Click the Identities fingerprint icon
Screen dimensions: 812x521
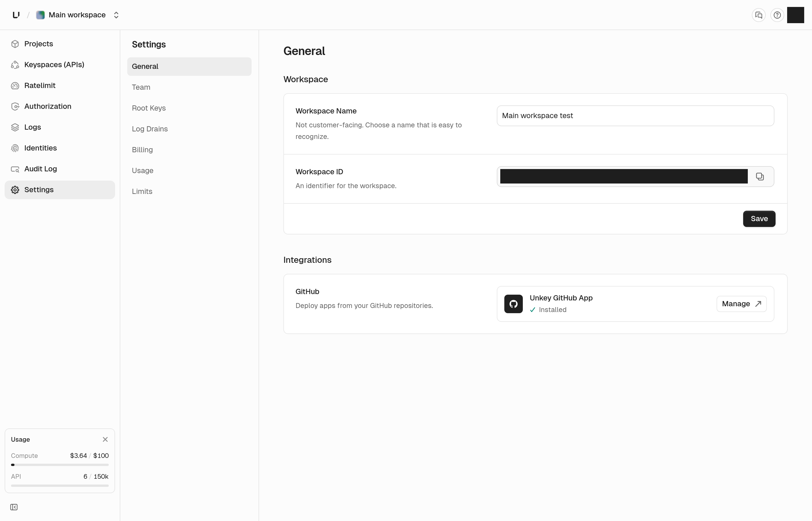pyautogui.click(x=15, y=148)
